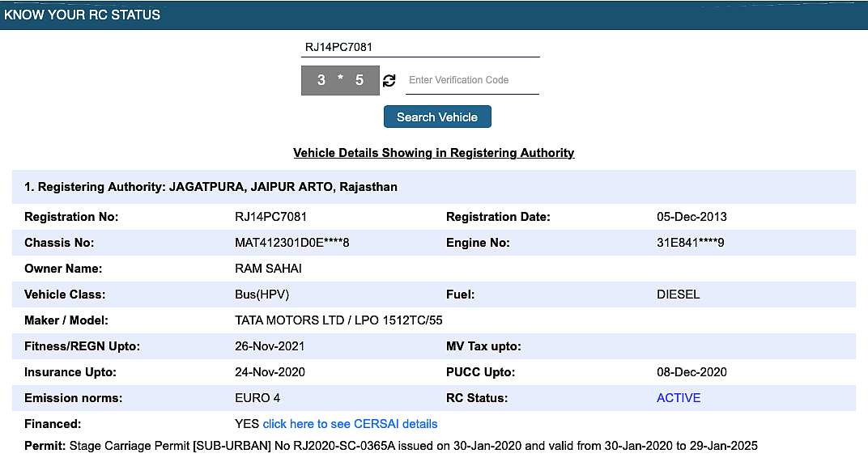
Task: Click the registration date 05-Dec-2013
Action: (x=691, y=217)
